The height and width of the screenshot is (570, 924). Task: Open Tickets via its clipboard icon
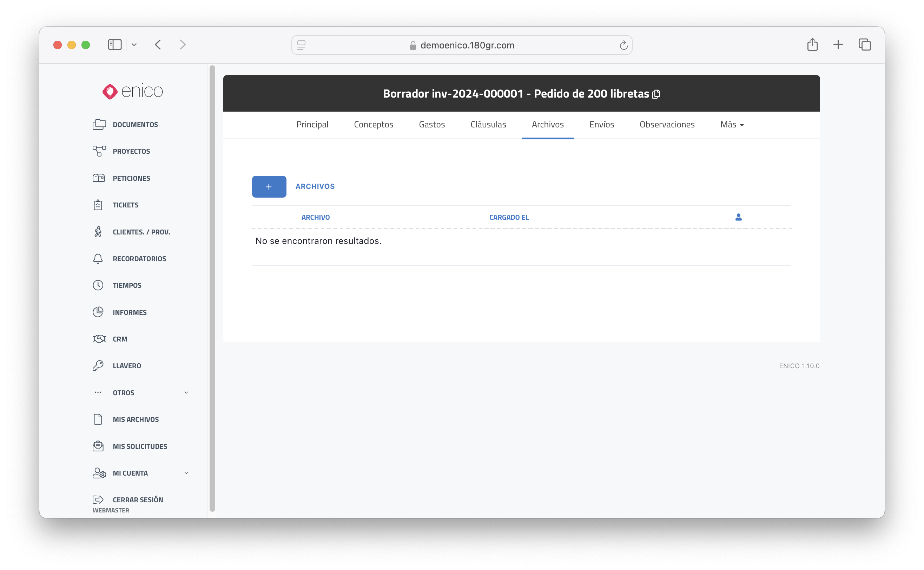click(x=98, y=205)
